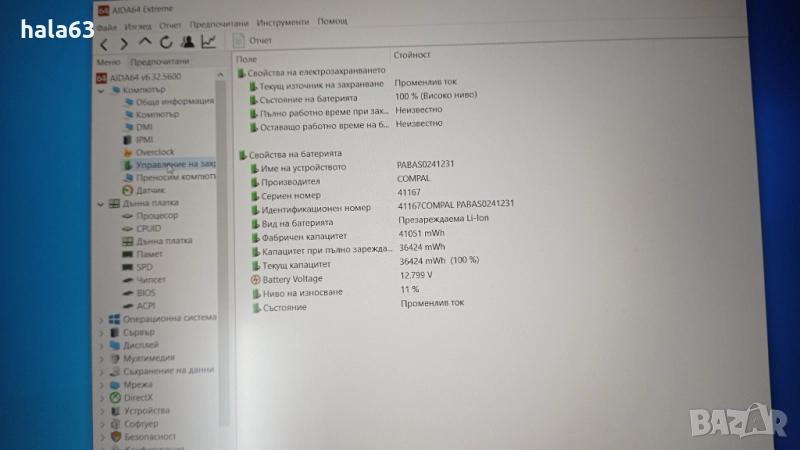This screenshot has width=800, height=450.
Task: Switch to the Предпочитани sidebar tab
Action: tap(160, 62)
